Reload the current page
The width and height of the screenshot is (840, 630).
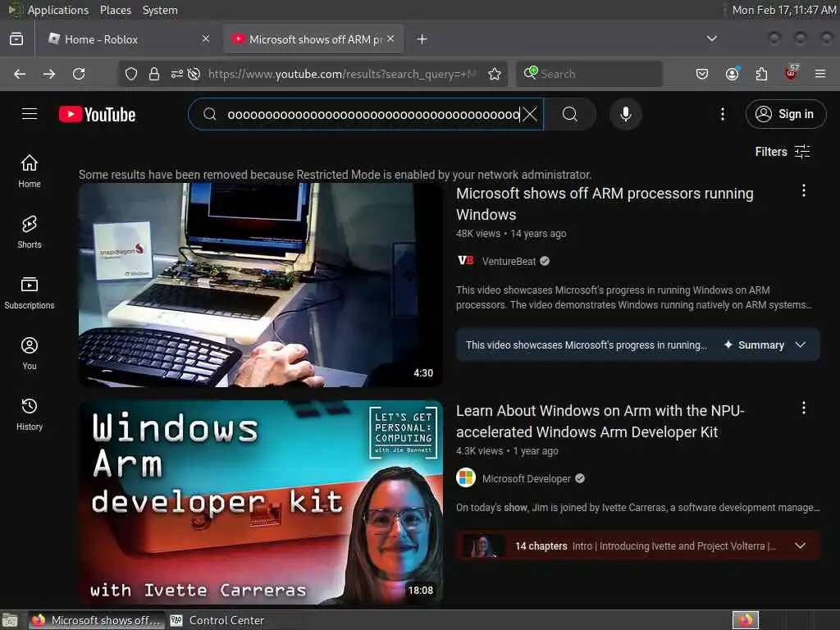pyautogui.click(x=79, y=74)
